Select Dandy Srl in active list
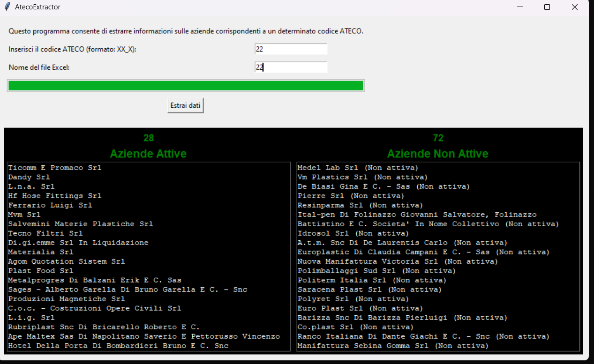594x364 pixels. tap(149, 177)
